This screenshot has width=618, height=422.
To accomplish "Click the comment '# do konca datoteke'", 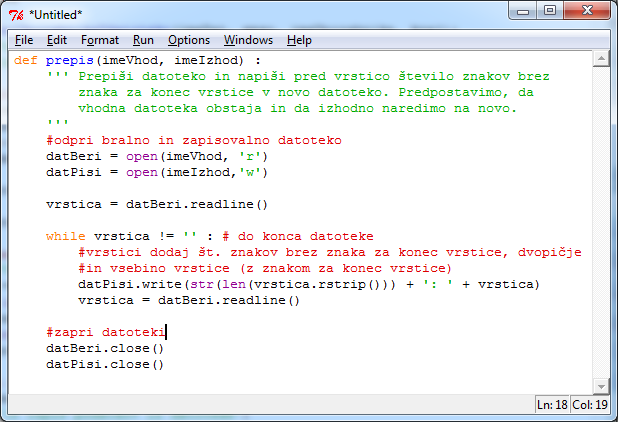I will [x=298, y=236].
